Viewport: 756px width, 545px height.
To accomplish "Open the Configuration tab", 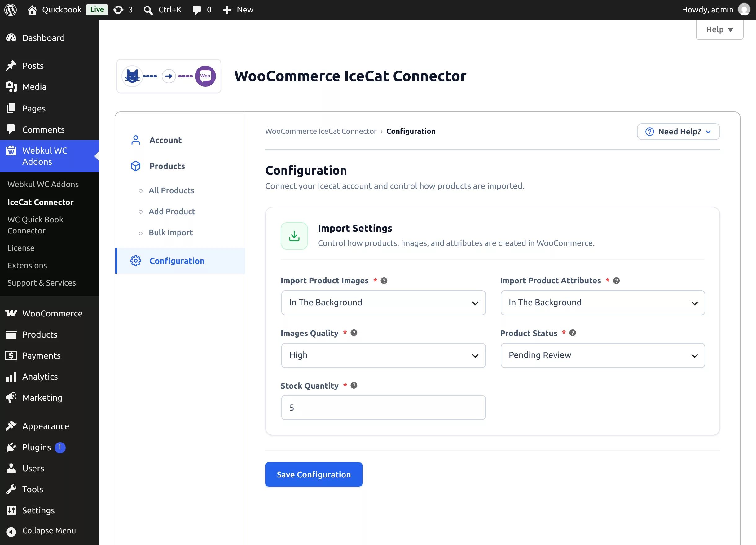I will point(180,261).
